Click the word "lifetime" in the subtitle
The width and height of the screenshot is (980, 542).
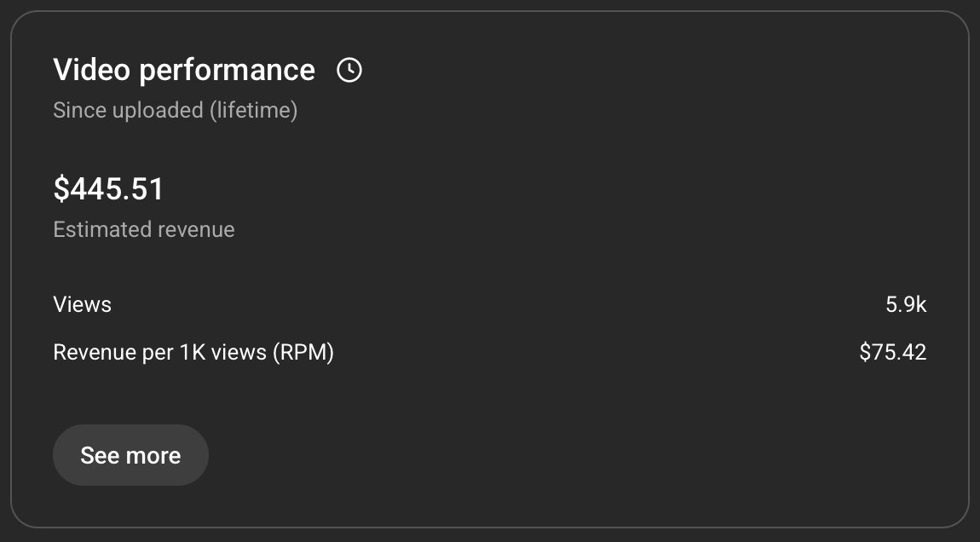pyautogui.click(x=254, y=110)
